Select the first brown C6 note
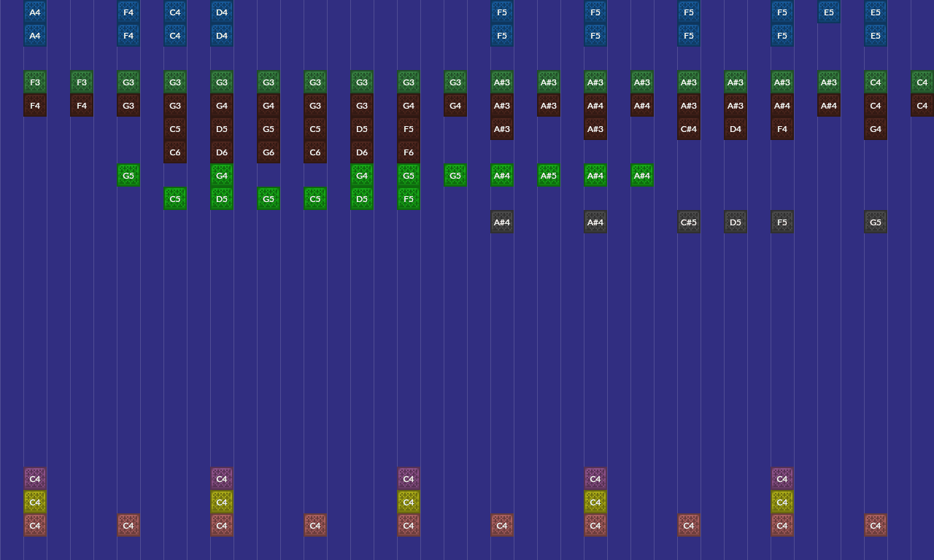Image resolution: width=934 pixels, height=560 pixels. (175, 152)
